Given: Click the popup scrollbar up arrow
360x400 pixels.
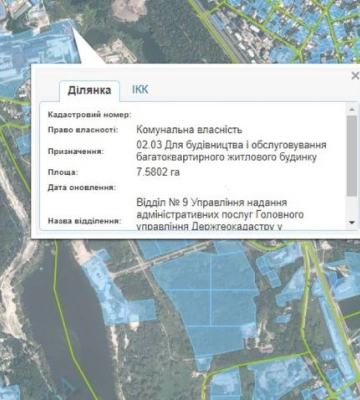Looking at the screenshot, I should click(x=352, y=109).
